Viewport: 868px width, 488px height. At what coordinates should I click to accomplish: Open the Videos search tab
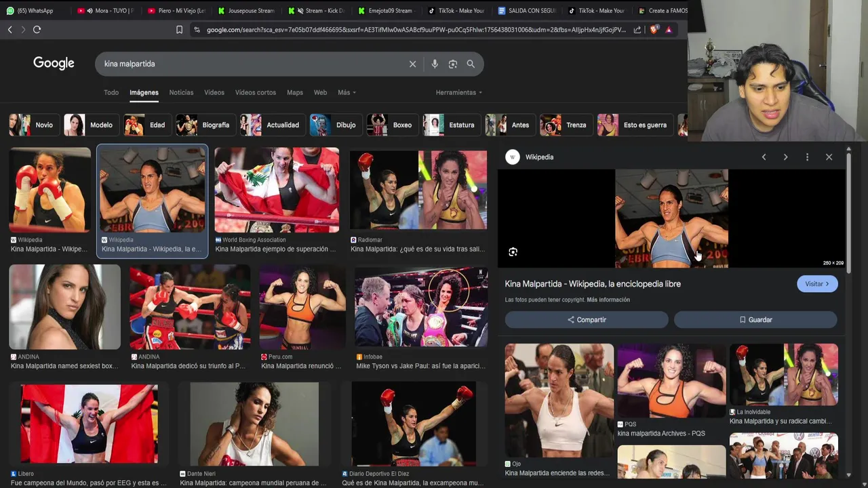click(214, 93)
